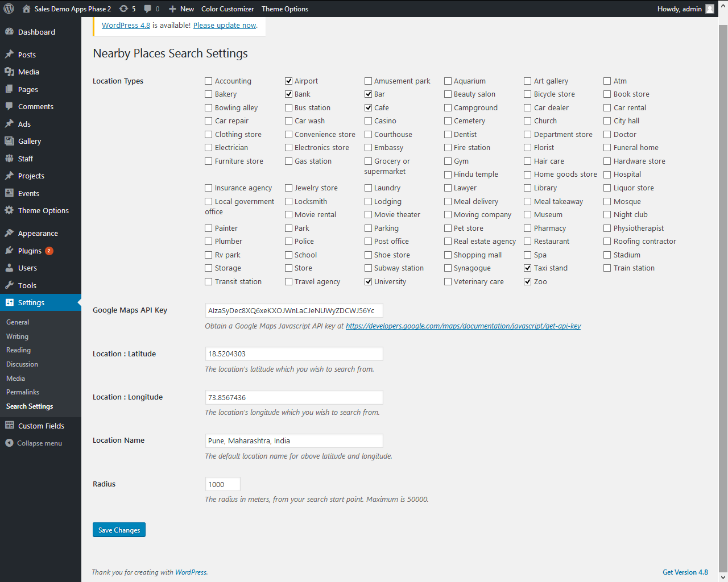Open the Reading settings submenu

pos(18,350)
